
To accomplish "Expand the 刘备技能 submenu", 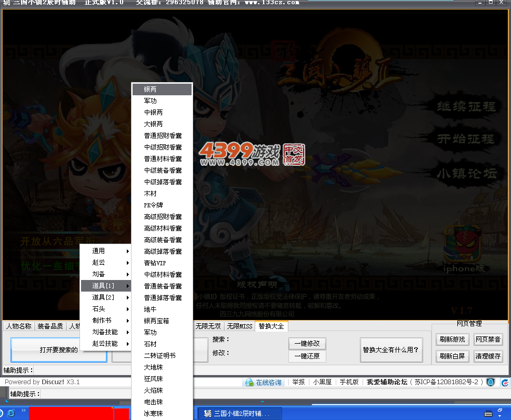I will [x=106, y=332].
